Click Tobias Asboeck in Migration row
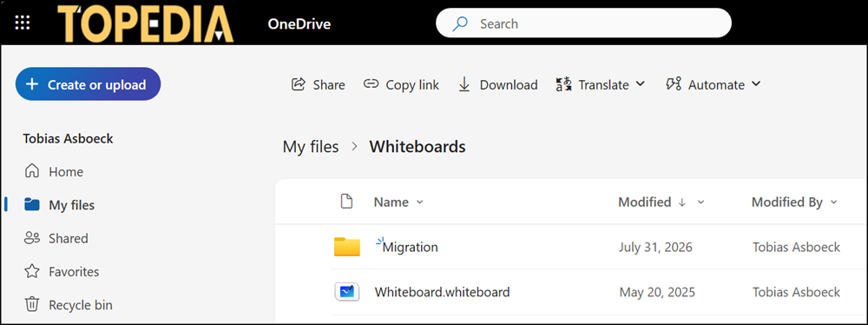 click(x=797, y=247)
